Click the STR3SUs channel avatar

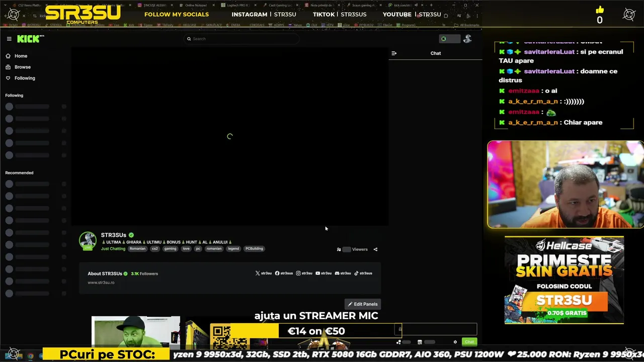click(88, 241)
